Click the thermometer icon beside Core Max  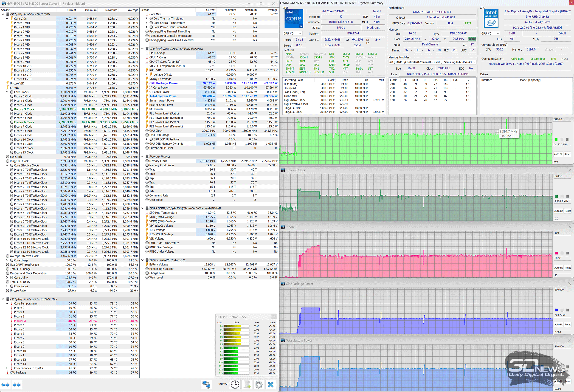[147, 14]
